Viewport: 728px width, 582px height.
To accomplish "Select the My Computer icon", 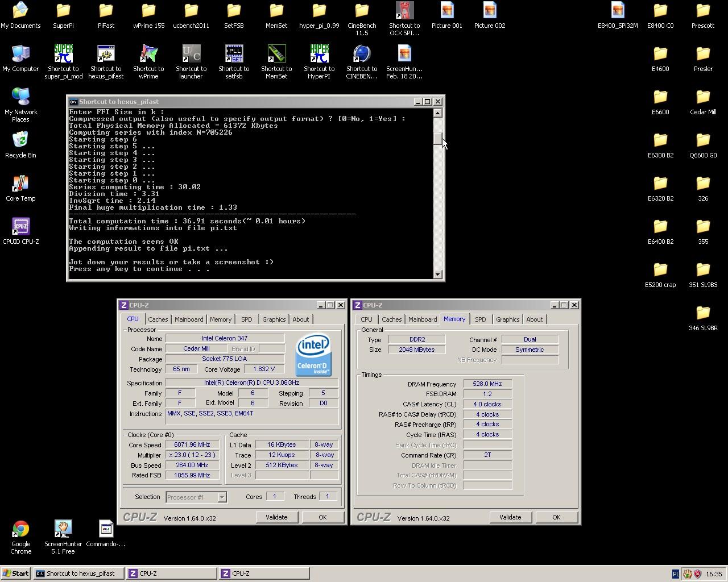I will point(20,59).
